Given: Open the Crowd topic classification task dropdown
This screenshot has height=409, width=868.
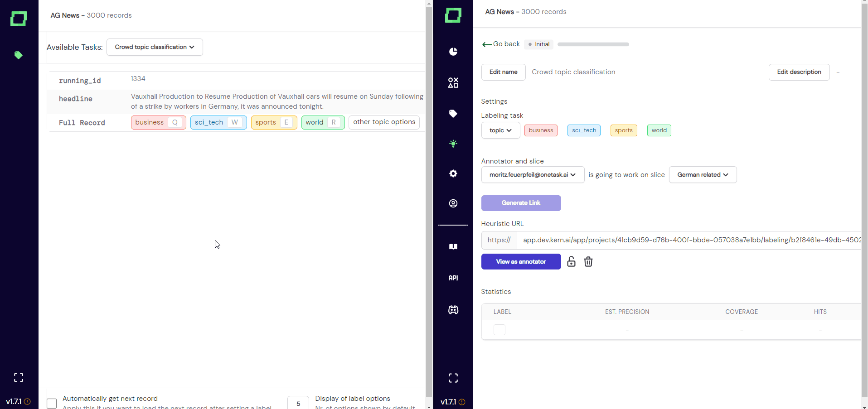Looking at the screenshot, I should tap(155, 47).
